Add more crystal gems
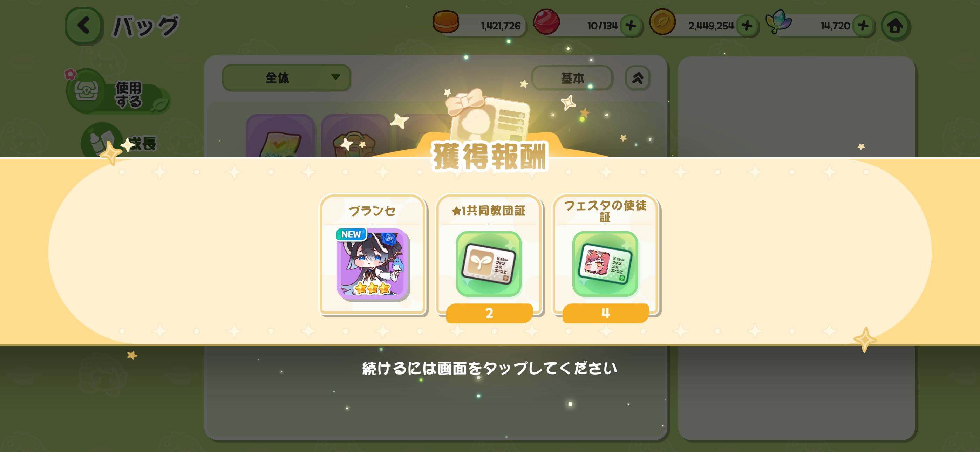This screenshot has height=452, width=980. tap(863, 26)
